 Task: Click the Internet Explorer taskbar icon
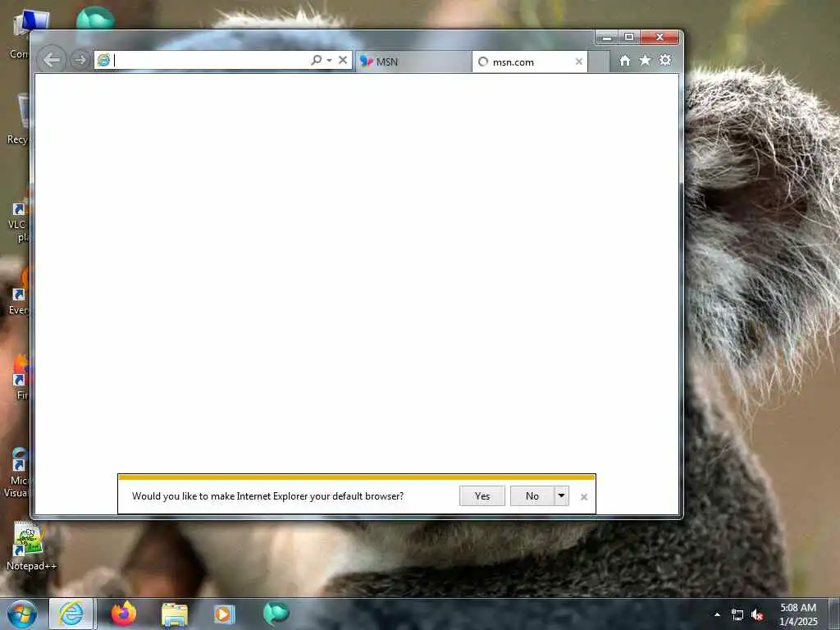(71, 614)
